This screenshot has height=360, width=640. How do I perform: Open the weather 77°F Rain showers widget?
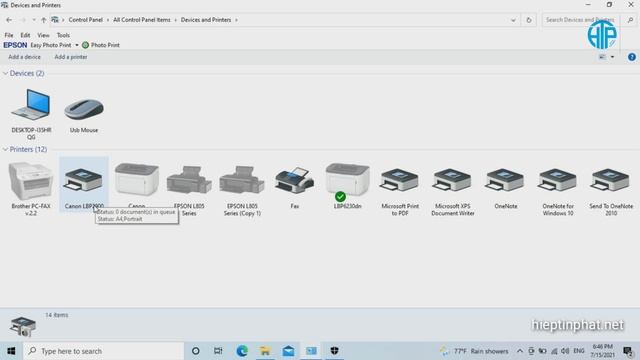click(x=474, y=351)
